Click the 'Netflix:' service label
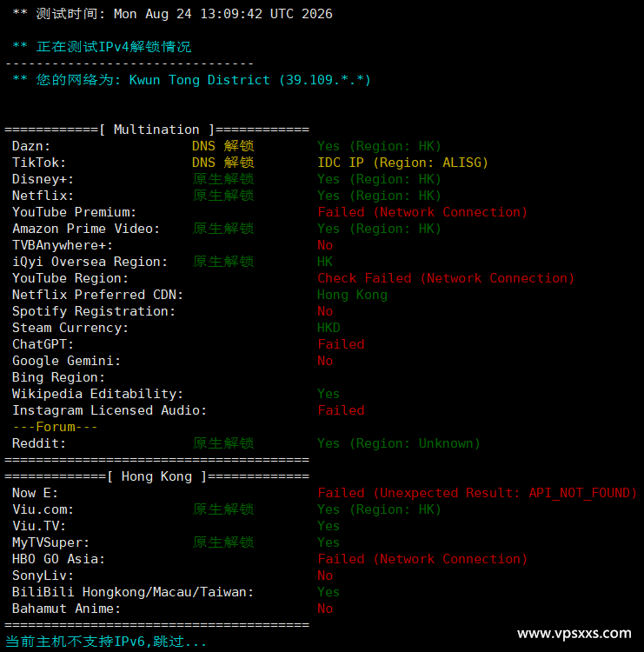The image size is (644, 652). (x=43, y=196)
